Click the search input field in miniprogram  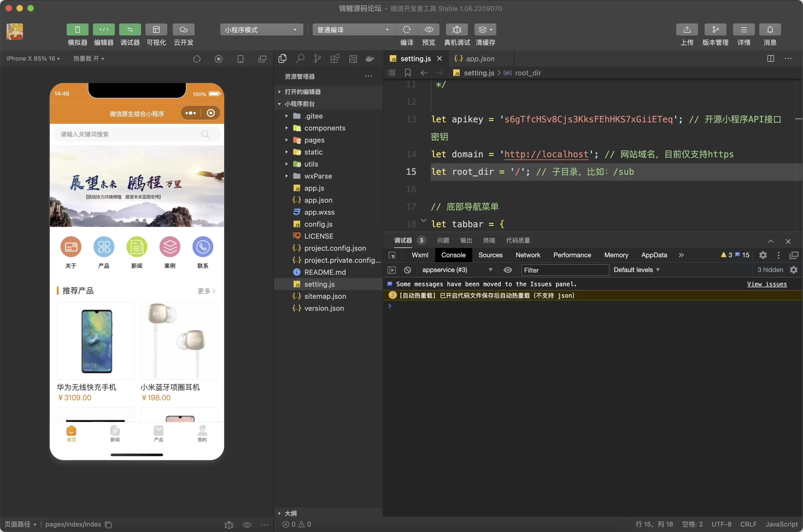coord(135,134)
